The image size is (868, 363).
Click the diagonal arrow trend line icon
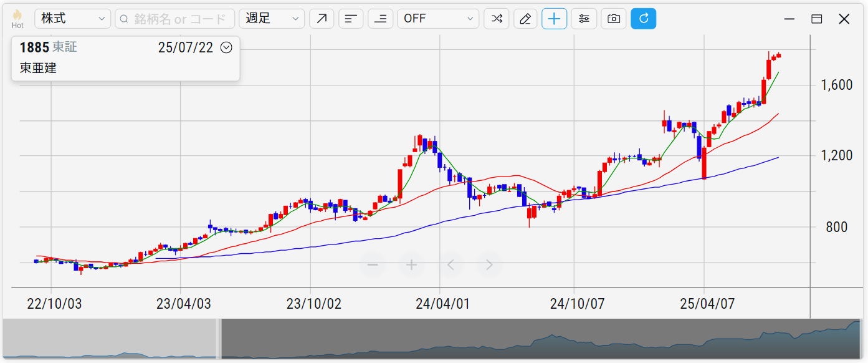[x=322, y=19]
